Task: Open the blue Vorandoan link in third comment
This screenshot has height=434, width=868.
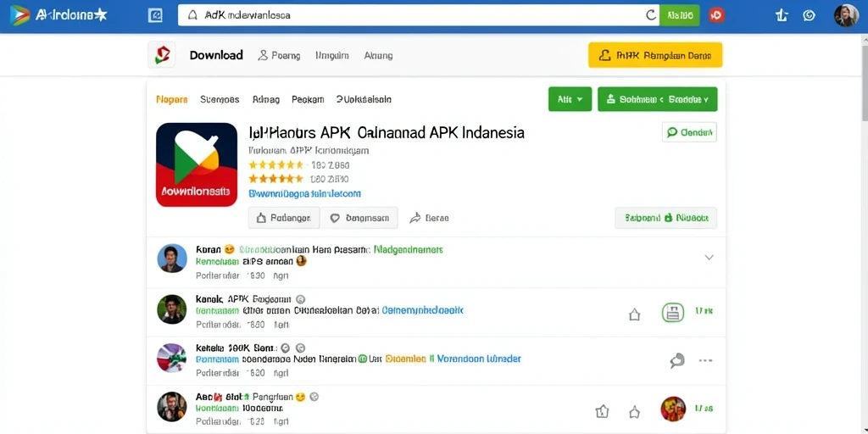Action: coord(479,359)
